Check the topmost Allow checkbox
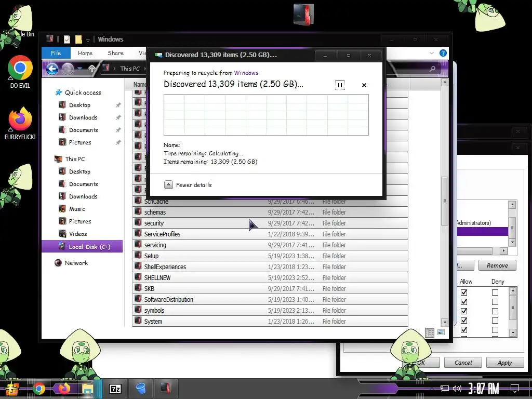The width and height of the screenshot is (532, 399). (x=464, y=292)
